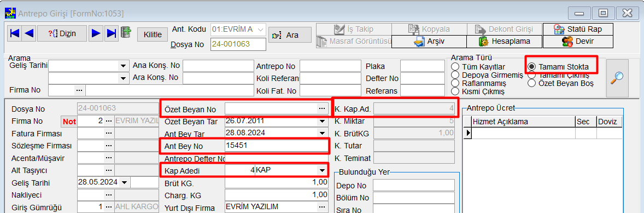The image size is (644, 213).
Task: Click Hizmet Açıklama column header
Action: pos(523,122)
